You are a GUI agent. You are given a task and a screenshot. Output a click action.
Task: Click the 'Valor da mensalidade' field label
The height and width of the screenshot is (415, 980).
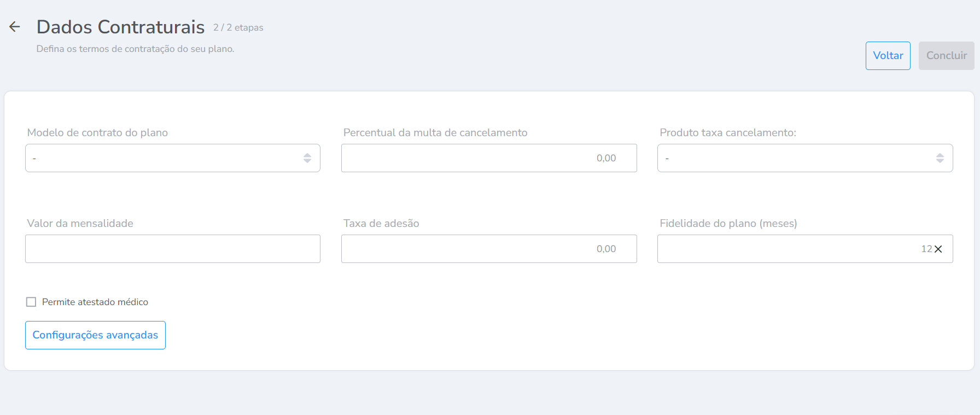[x=80, y=223]
